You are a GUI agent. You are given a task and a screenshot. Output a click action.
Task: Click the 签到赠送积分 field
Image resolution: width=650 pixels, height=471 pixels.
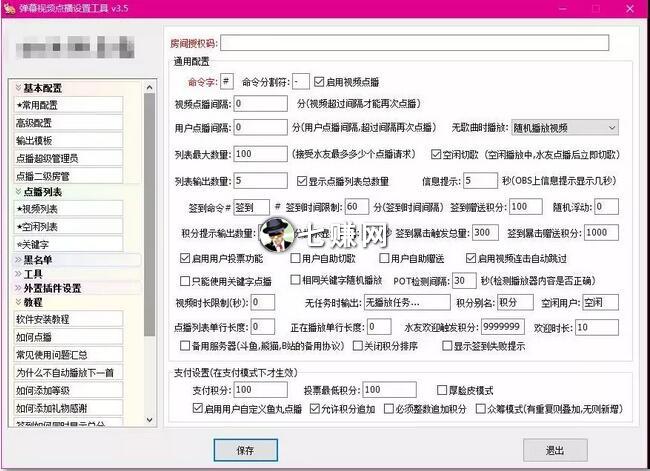[526, 206]
